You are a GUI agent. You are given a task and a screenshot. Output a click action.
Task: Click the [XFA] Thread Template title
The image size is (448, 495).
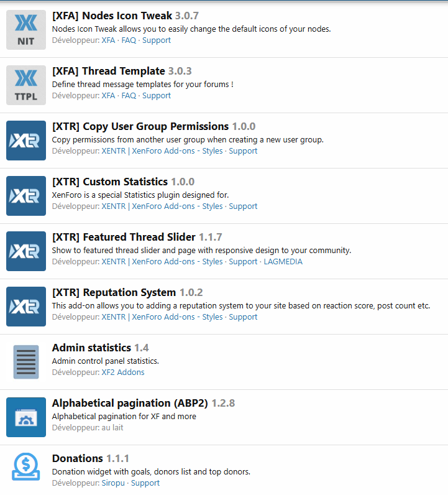(109, 71)
